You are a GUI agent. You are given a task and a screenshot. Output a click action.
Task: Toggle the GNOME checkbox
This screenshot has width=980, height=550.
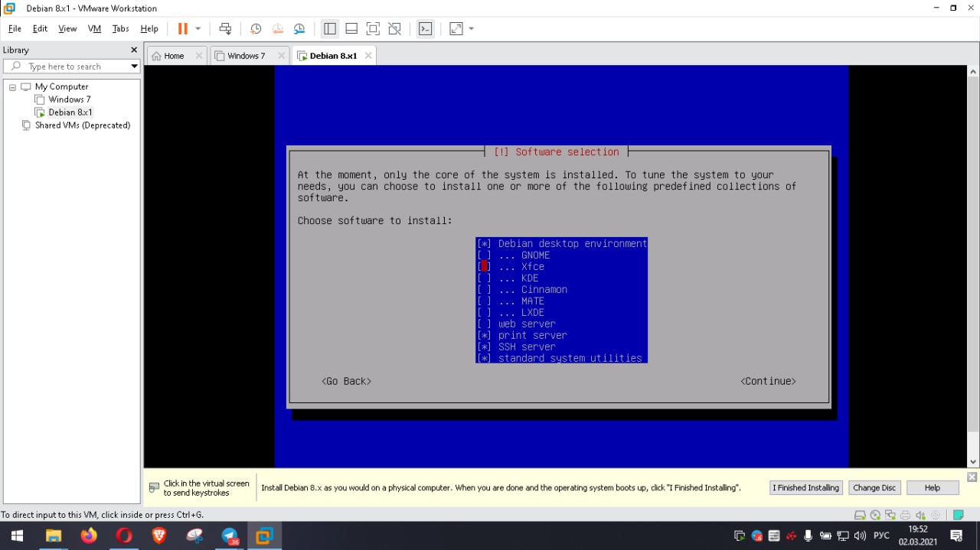coord(484,255)
